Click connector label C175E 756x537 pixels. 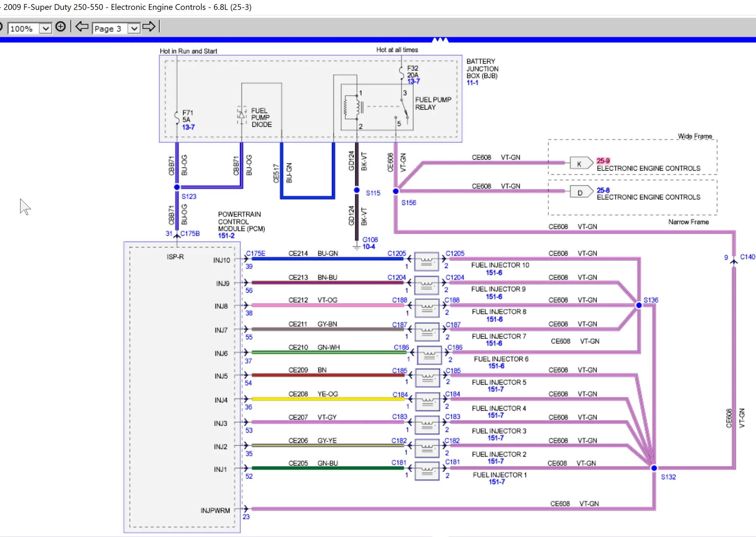(255, 253)
